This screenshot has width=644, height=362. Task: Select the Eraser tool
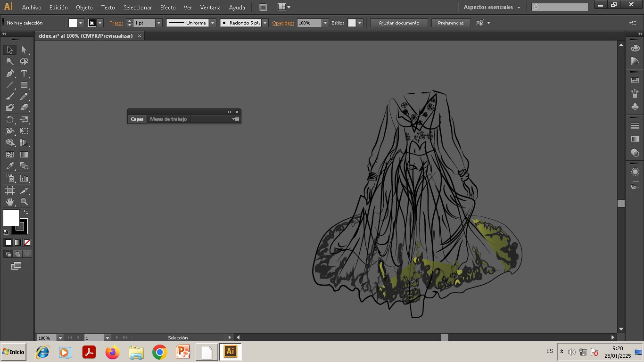(24, 108)
